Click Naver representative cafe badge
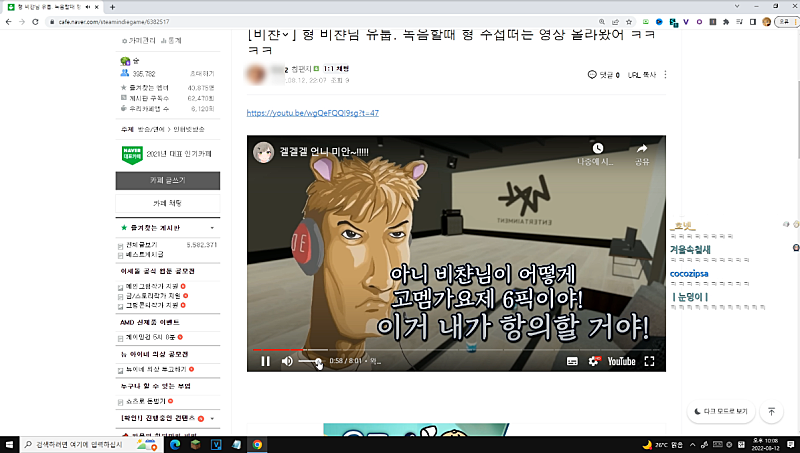This screenshot has width=800, height=453. click(x=132, y=154)
